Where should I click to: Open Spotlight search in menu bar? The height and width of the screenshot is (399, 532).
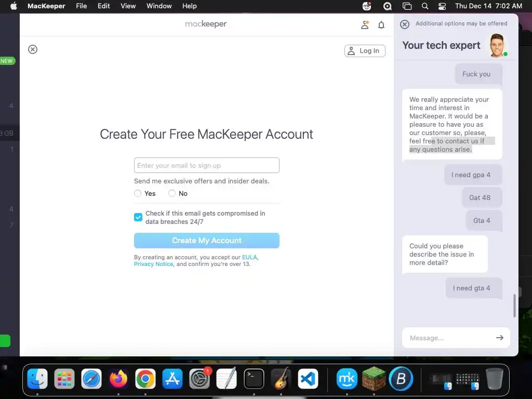point(425,6)
